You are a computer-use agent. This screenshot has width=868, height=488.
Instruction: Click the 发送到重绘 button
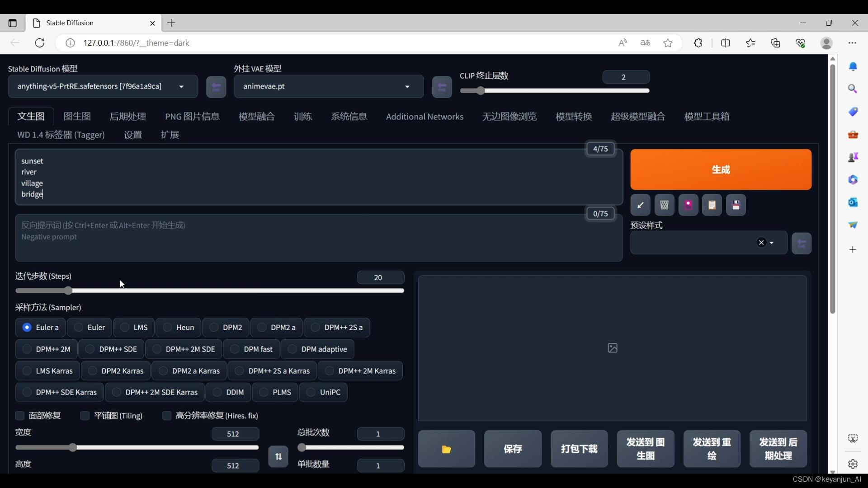tap(712, 449)
